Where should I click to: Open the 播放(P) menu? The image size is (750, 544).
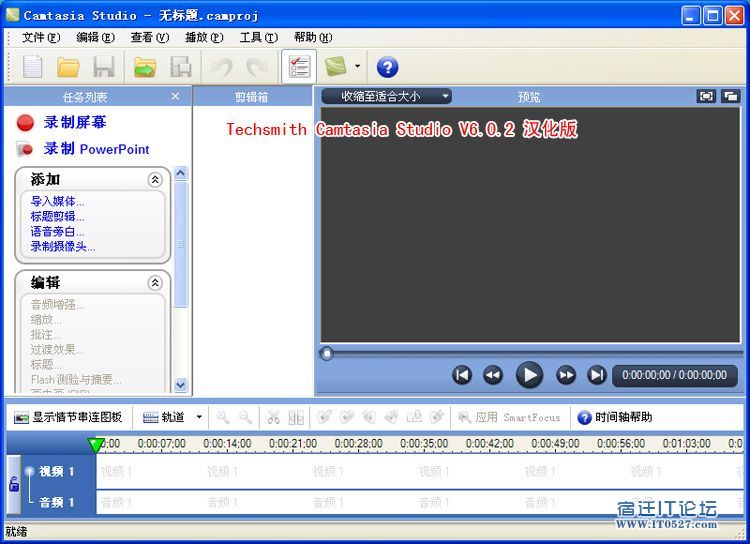point(204,37)
